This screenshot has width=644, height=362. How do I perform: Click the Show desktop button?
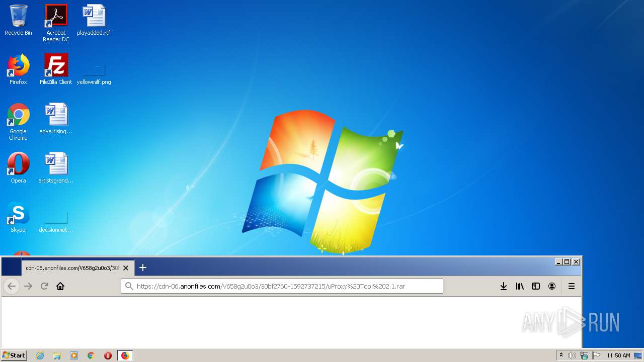pos(638,355)
